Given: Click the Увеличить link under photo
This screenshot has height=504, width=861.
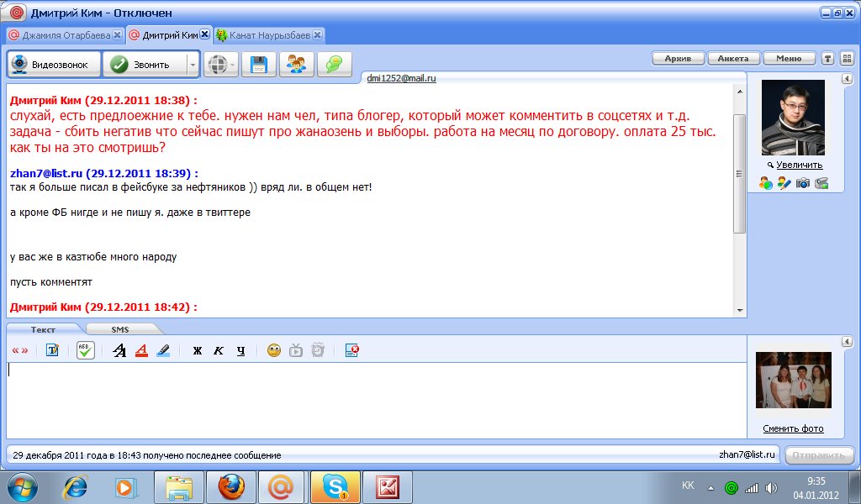Looking at the screenshot, I should click(798, 165).
